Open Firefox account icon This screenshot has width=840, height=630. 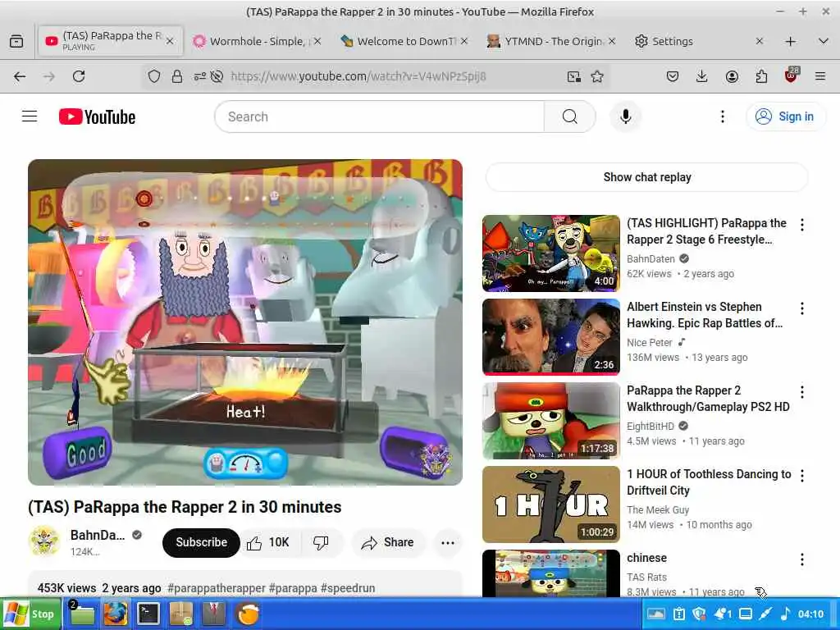pyautogui.click(x=732, y=76)
